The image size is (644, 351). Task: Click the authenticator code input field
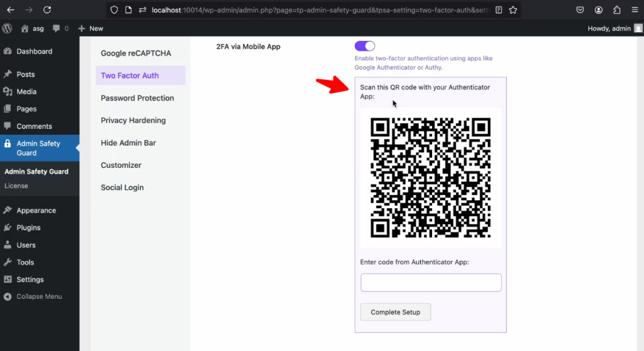(431, 282)
